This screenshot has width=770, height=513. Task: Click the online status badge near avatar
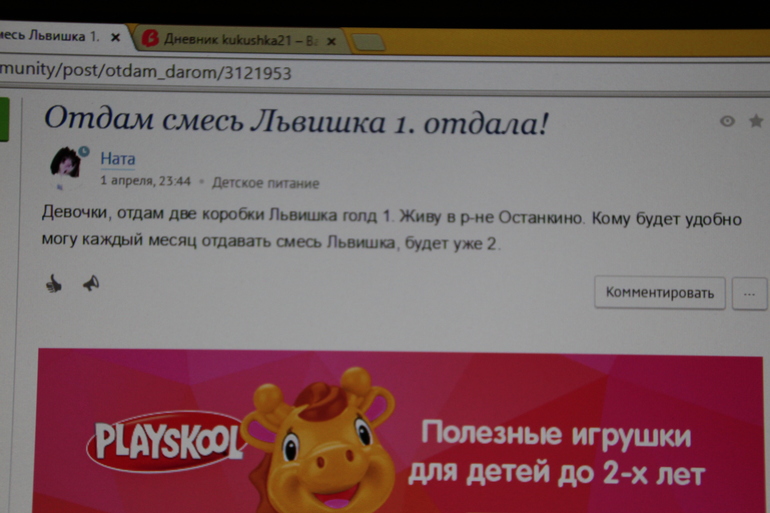click(x=84, y=153)
